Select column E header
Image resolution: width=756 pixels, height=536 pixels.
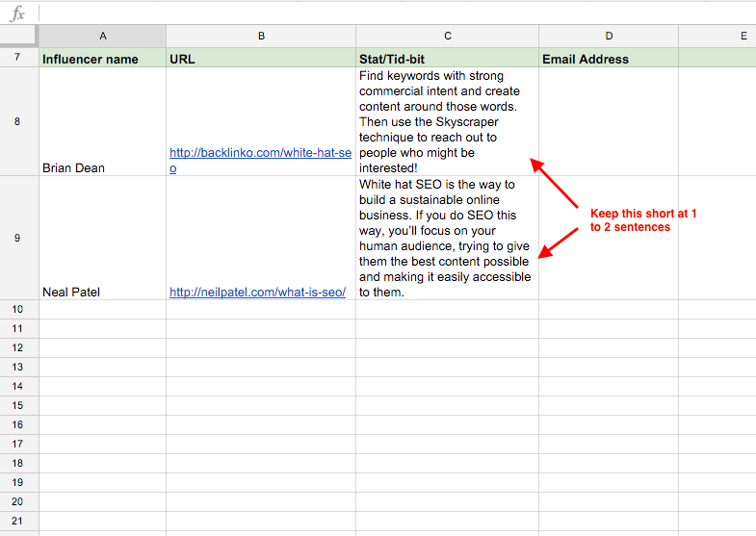point(717,37)
